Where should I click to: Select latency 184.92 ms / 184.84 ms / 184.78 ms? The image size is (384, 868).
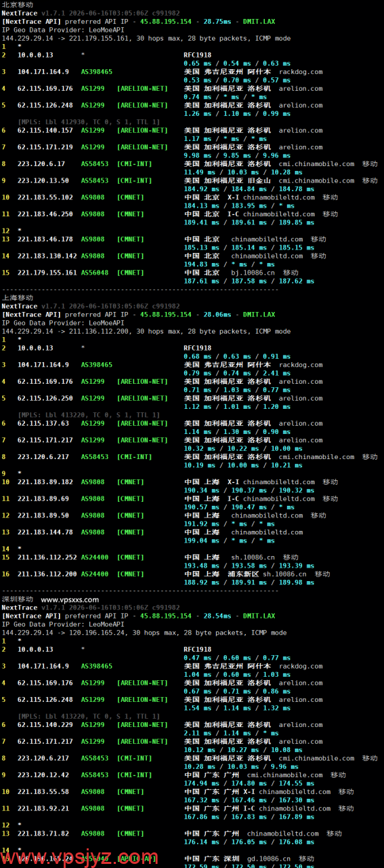[240, 189]
